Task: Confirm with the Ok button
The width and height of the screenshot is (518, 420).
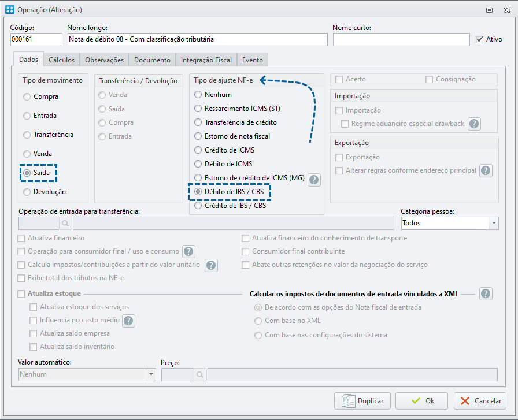Action: tap(421, 401)
